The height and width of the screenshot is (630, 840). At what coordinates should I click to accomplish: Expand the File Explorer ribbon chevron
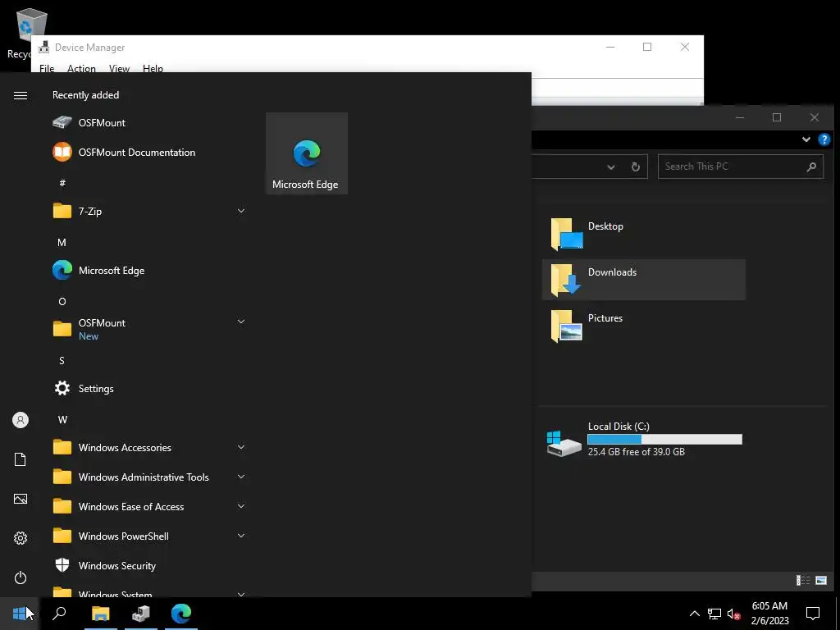[x=806, y=139]
